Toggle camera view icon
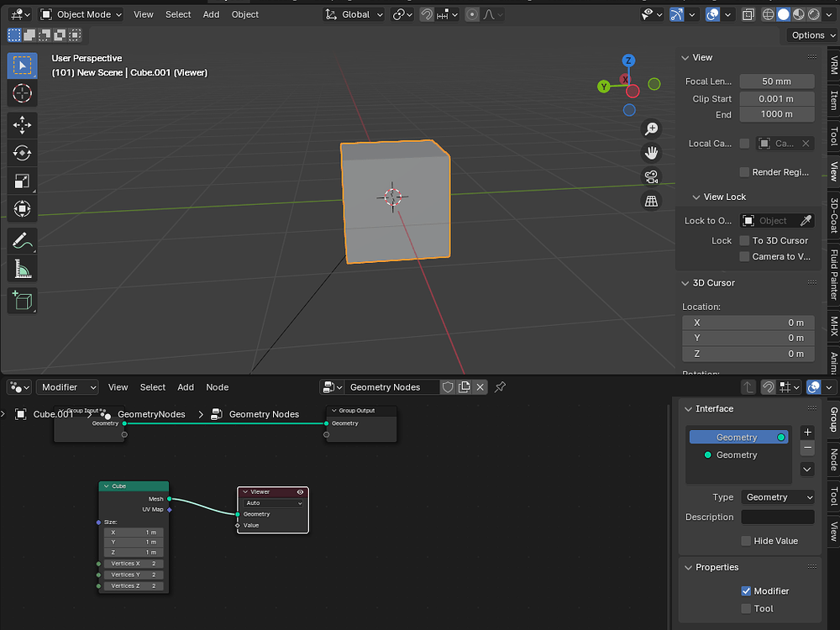 point(652,176)
